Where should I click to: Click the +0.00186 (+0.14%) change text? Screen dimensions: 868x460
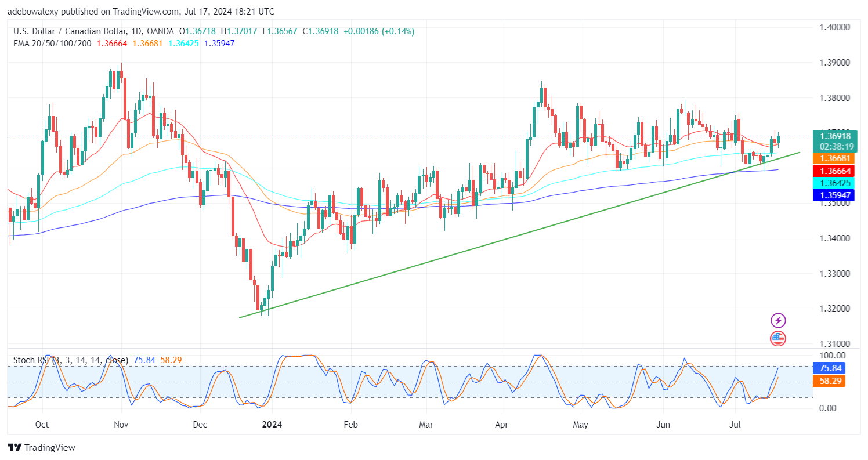click(x=378, y=31)
